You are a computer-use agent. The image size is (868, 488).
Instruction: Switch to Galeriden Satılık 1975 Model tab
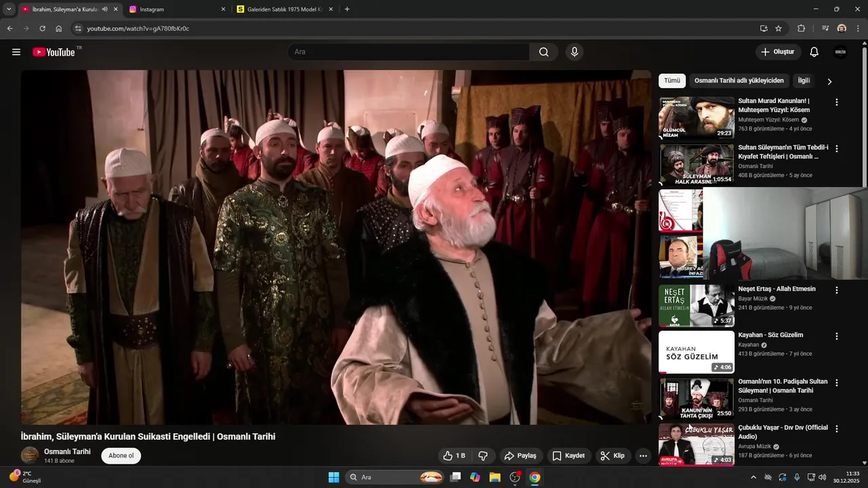point(285,9)
